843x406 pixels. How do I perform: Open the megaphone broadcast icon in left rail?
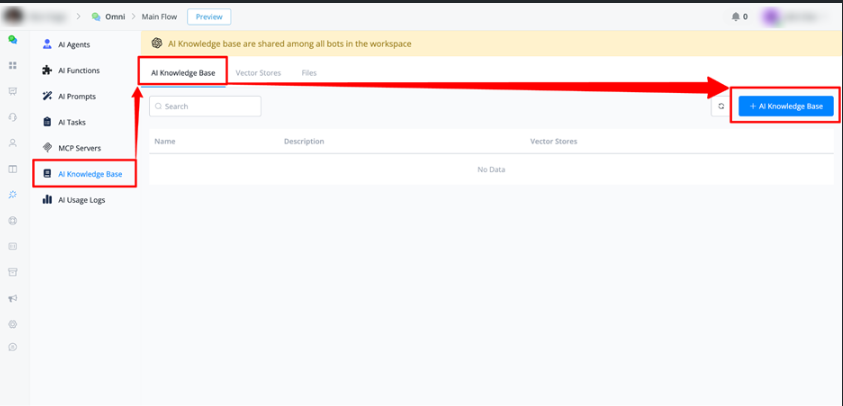pos(13,298)
